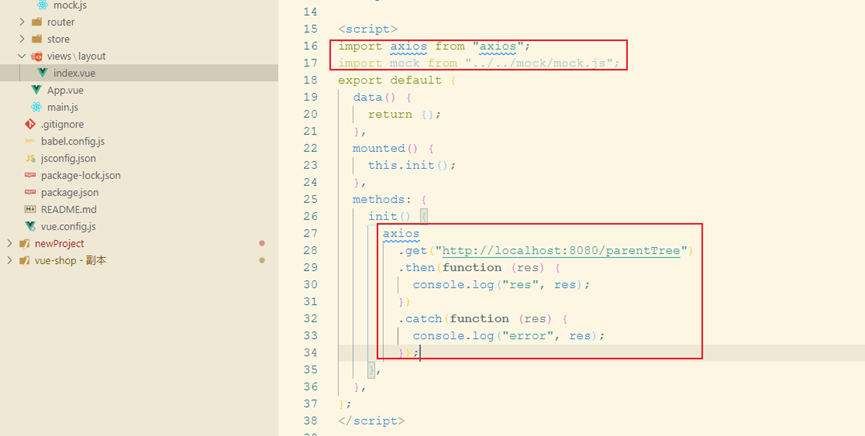Select the newProject folder name
The height and width of the screenshot is (436, 865).
59,243
